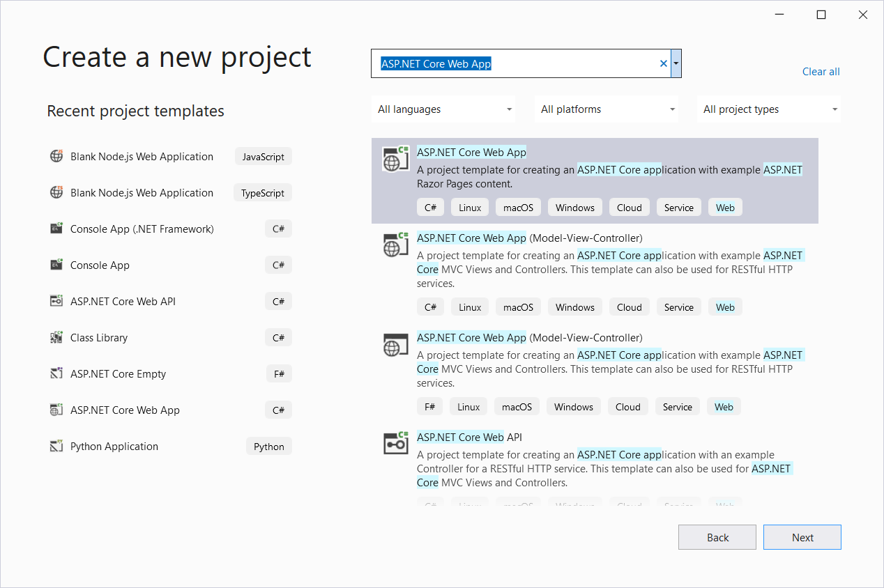Click the Back button

tap(717, 537)
